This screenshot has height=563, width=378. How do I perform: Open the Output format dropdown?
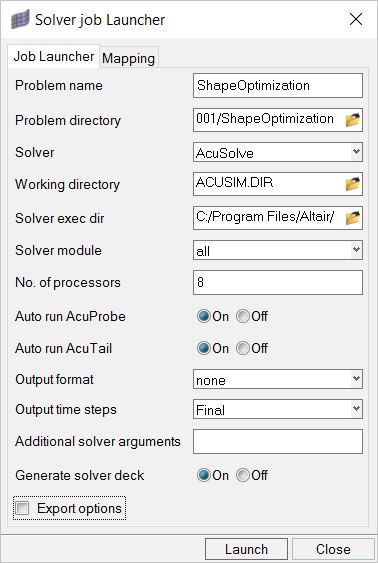tap(278, 379)
